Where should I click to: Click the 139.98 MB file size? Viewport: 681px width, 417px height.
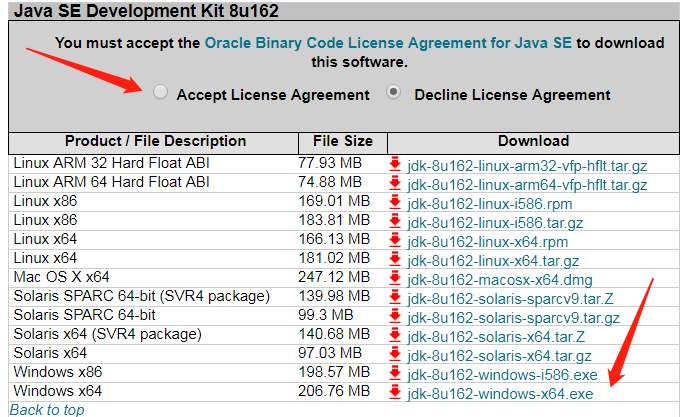pyautogui.click(x=334, y=296)
